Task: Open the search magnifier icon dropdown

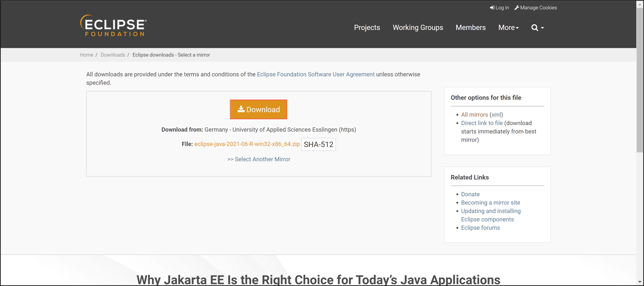Action: click(x=538, y=28)
